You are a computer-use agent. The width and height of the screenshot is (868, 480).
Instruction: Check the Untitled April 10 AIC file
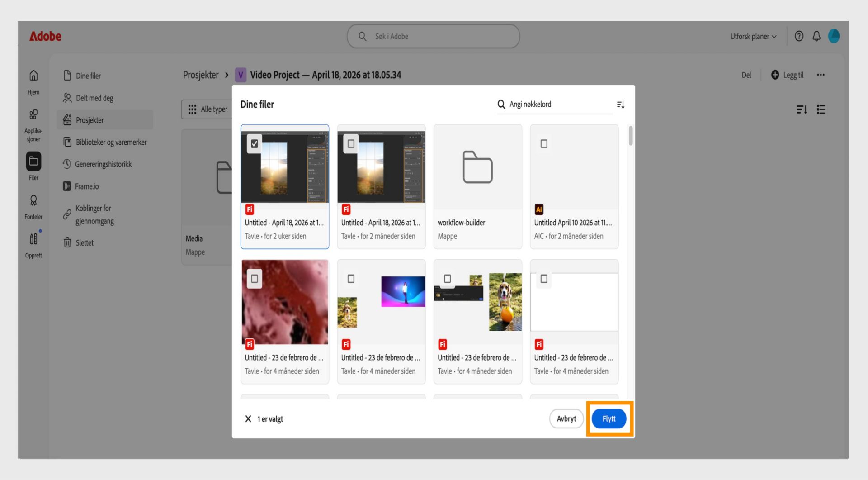(544, 144)
